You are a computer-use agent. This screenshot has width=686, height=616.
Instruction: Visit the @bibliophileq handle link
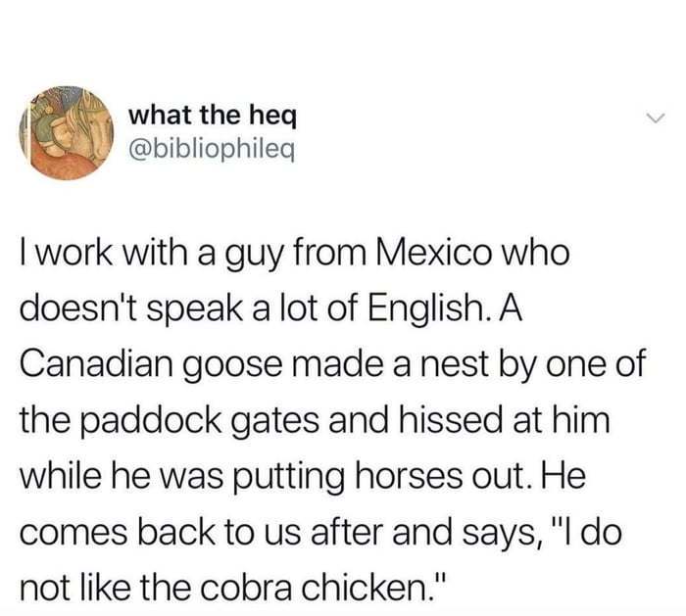211,148
